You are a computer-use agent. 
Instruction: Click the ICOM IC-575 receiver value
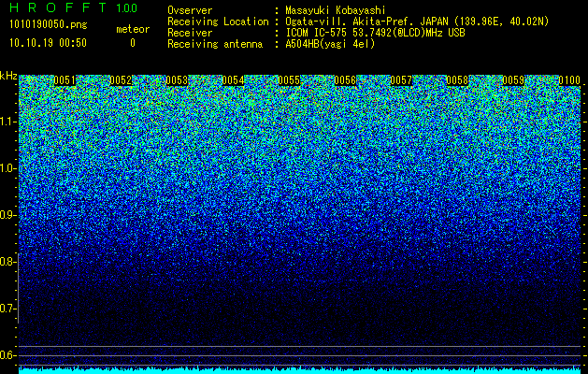click(375, 33)
